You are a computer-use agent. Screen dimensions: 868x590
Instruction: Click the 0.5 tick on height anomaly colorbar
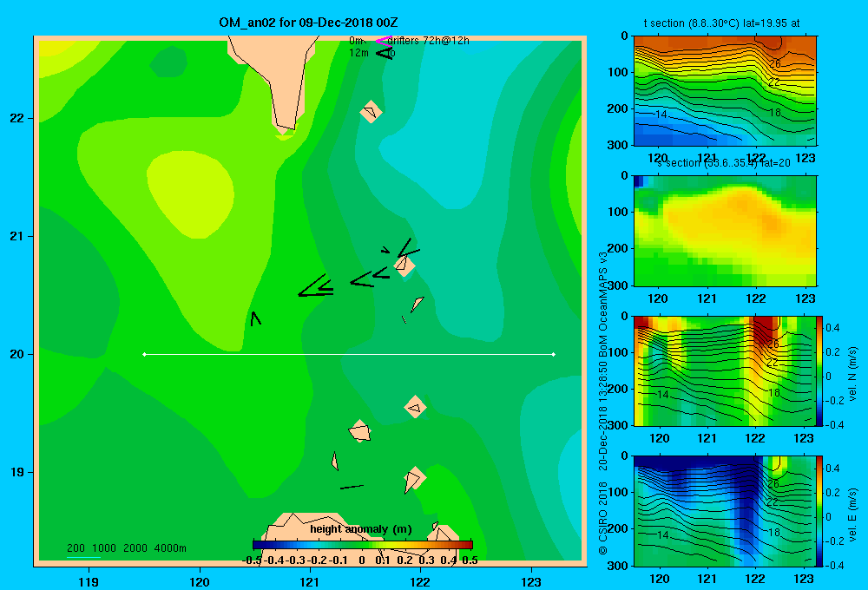click(x=470, y=560)
